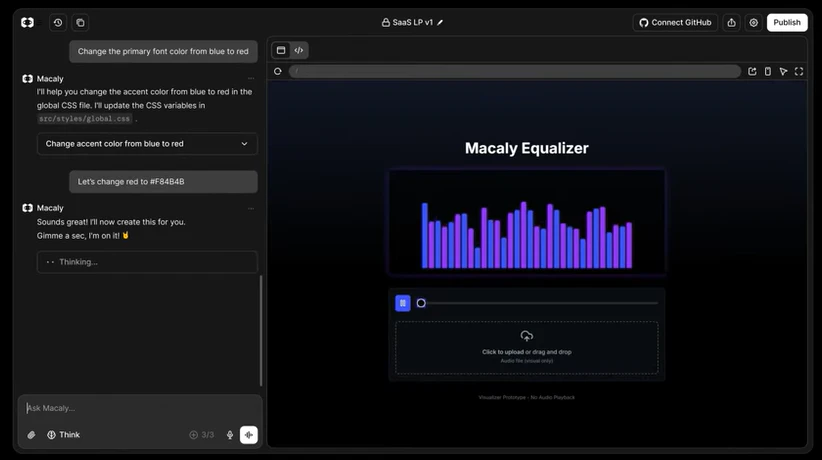Activate the element select cursor icon
The image size is (822, 460).
pyautogui.click(x=783, y=71)
